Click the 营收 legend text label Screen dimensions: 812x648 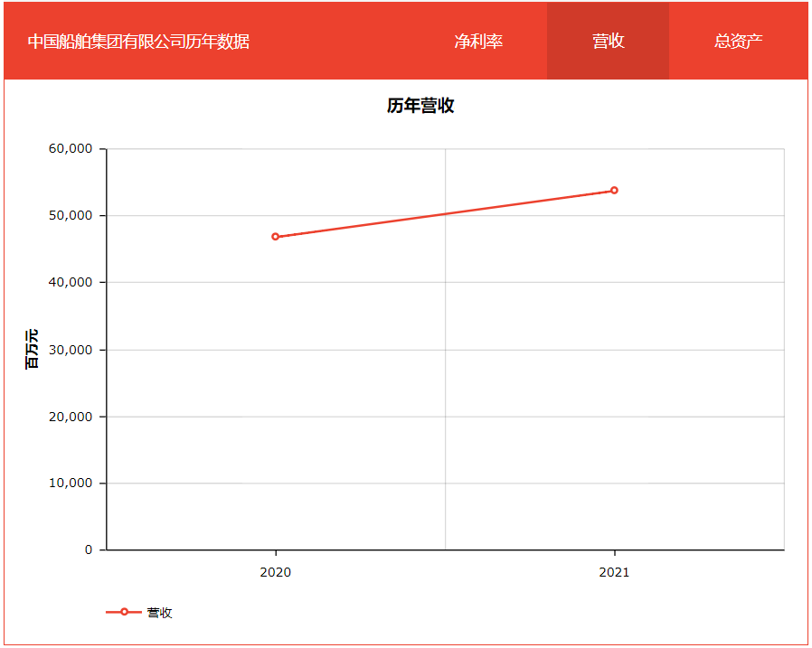click(x=160, y=613)
